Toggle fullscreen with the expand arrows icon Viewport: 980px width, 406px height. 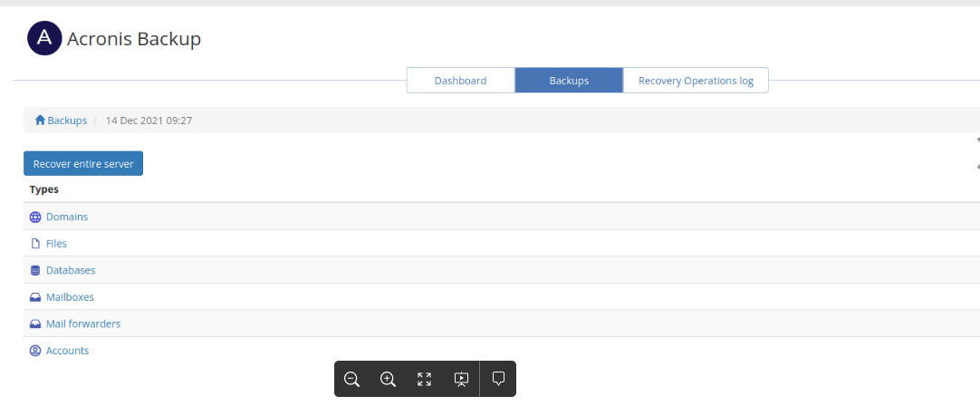pos(425,379)
